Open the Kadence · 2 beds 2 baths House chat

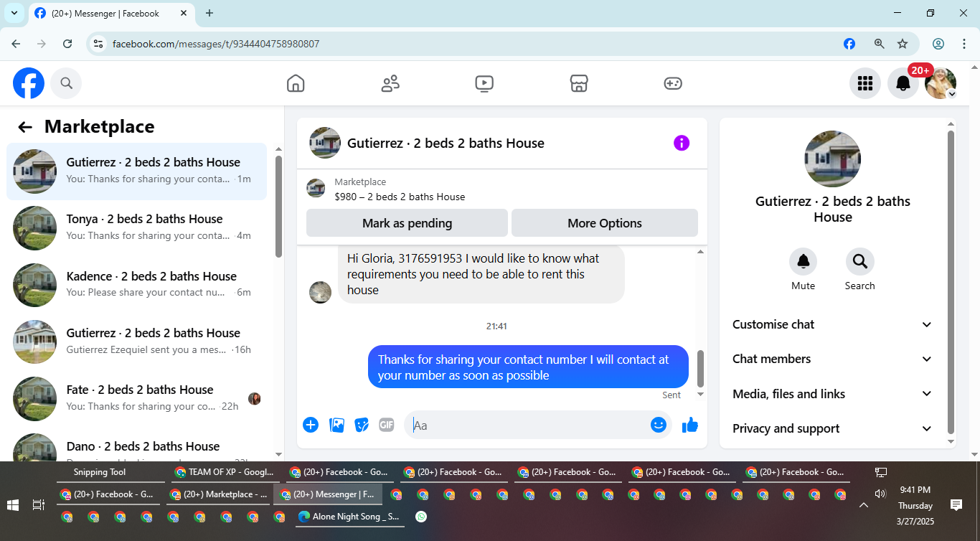point(137,284)
